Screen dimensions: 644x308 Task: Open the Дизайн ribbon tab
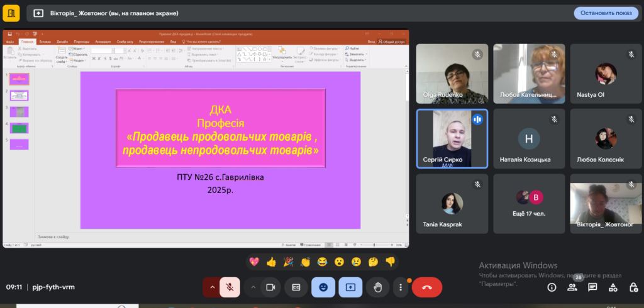[62, 41]
